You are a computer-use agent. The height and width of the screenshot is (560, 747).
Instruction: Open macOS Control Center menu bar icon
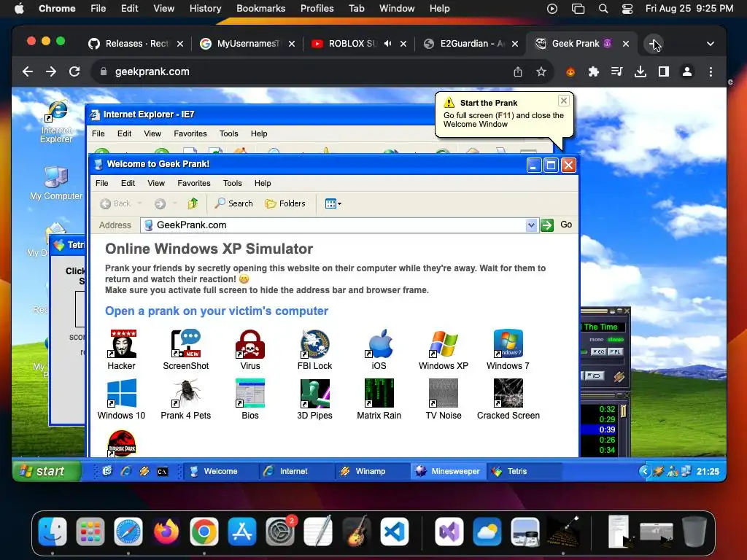[x=627, y=9]
